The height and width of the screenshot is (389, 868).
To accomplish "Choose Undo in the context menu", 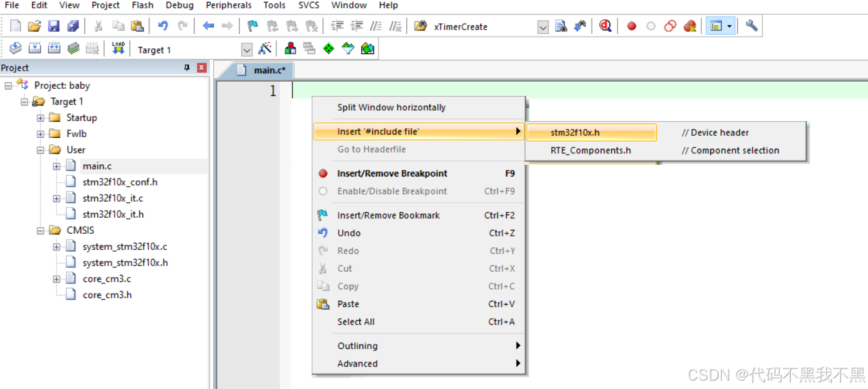I will coord(418,233).
